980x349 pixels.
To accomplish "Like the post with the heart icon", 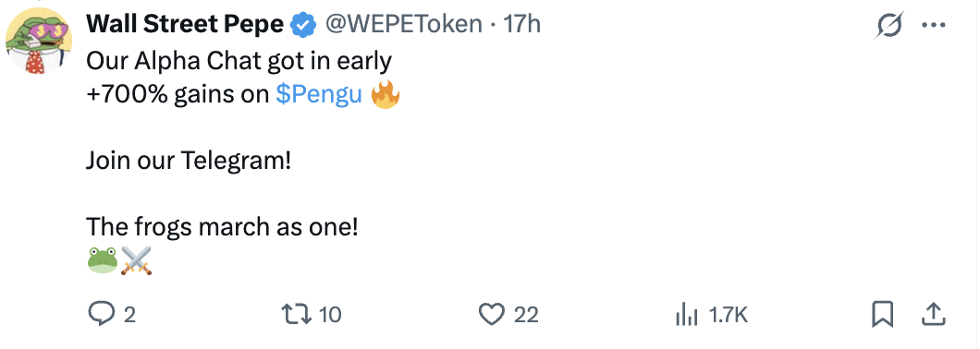I will click(492, 314).
